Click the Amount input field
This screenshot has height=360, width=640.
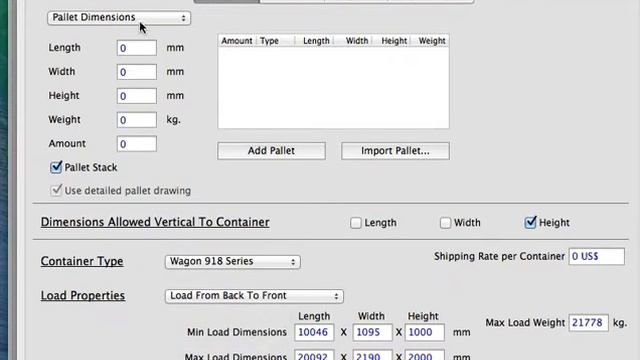136,144
